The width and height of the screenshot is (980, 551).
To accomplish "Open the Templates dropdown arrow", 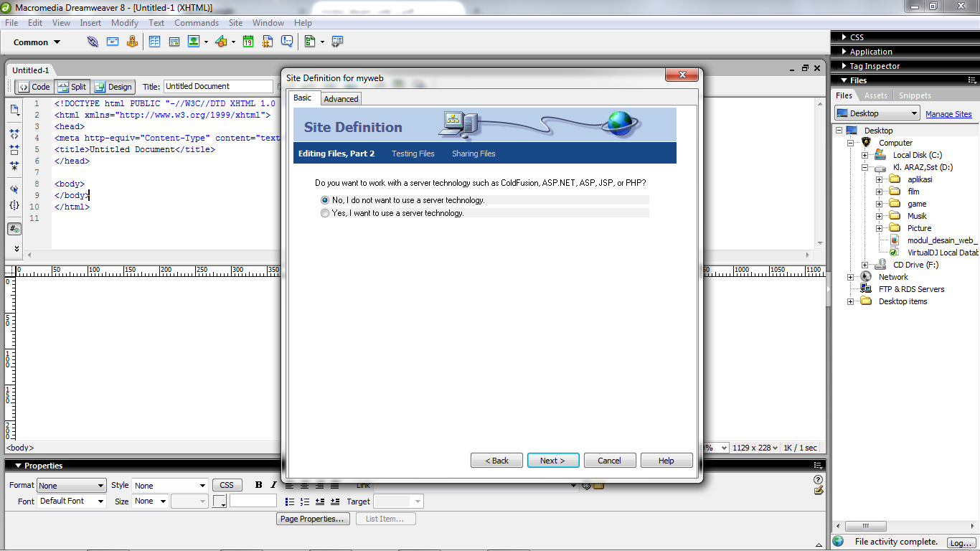I will (322, 42).
